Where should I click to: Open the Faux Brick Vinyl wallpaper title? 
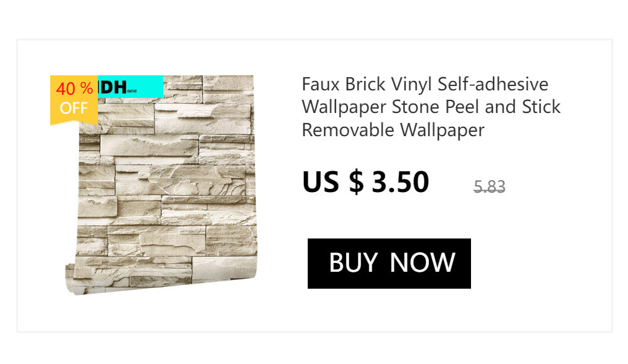[x=431, y=107]
